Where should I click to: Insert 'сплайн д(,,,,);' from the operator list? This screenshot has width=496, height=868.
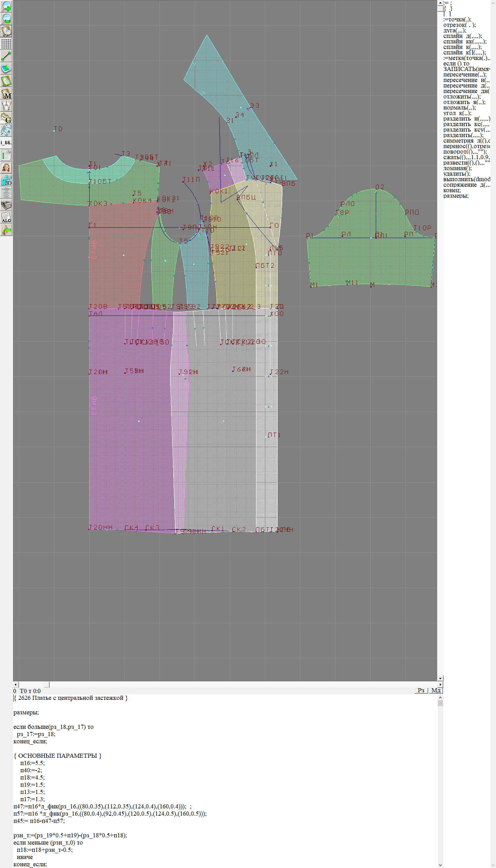click(x=462, y=36)
